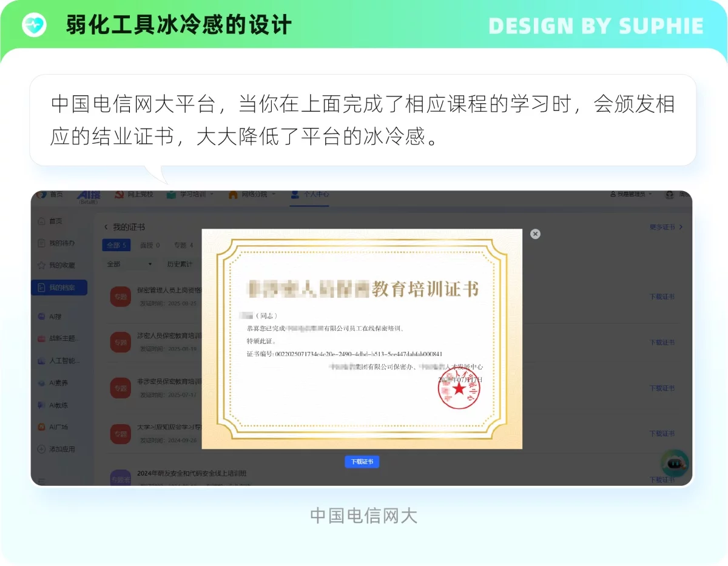
Task: Switch to the 专题 4 tab
Action: [x=183, y=245]
